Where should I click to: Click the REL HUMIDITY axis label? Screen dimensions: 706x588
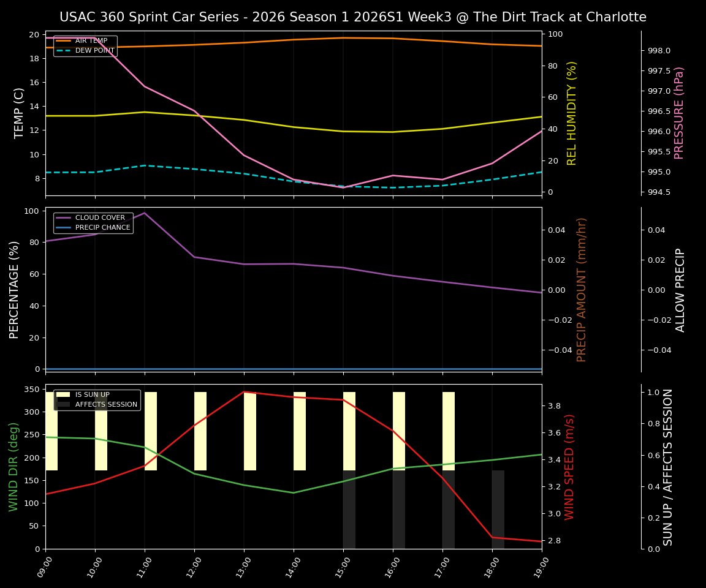[x=572, y=111]
